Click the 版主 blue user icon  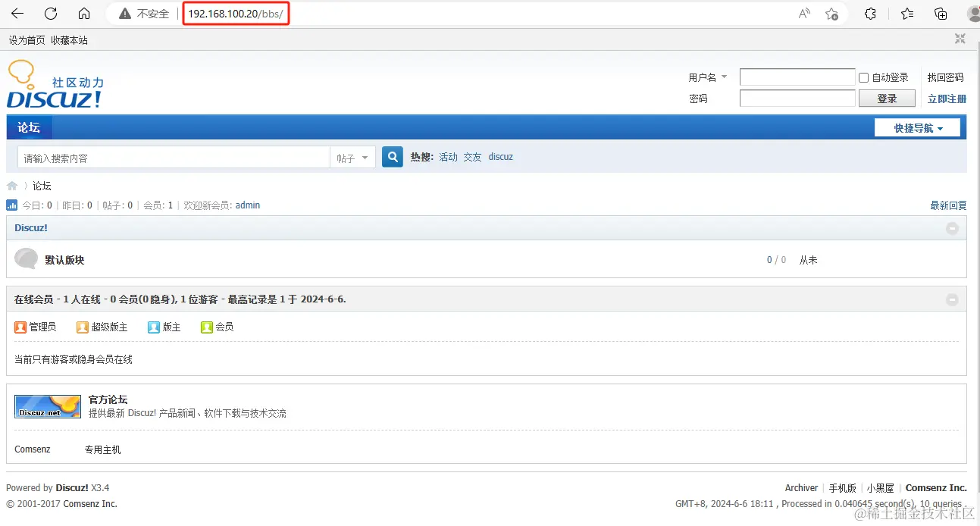pyautogui.click(x=154, y=327)
